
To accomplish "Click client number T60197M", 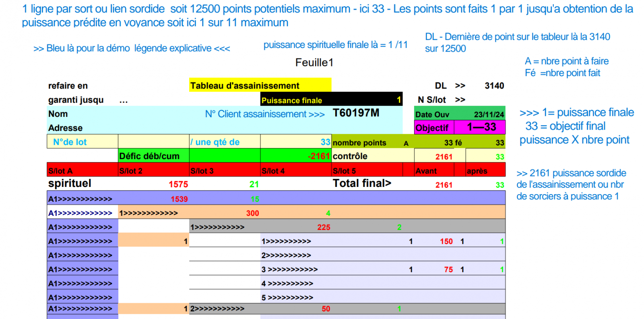I will pyautogui.click(x=356, y=113).
